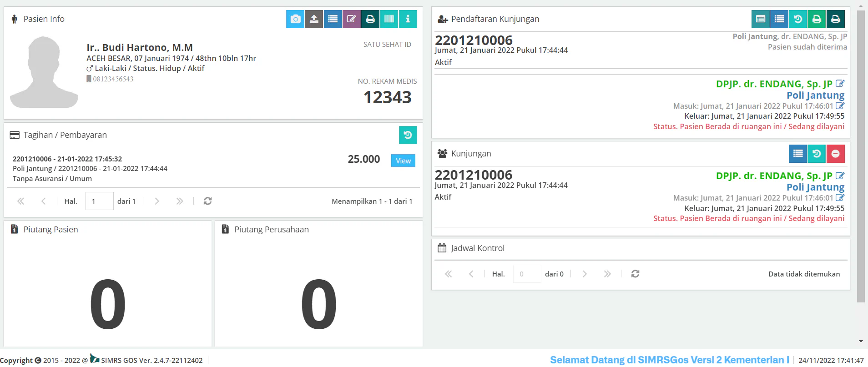Click 'Menampilkan 1 - 1 dari 1' text
Viewport: 868px width, 367px height.
click(372, 201)
